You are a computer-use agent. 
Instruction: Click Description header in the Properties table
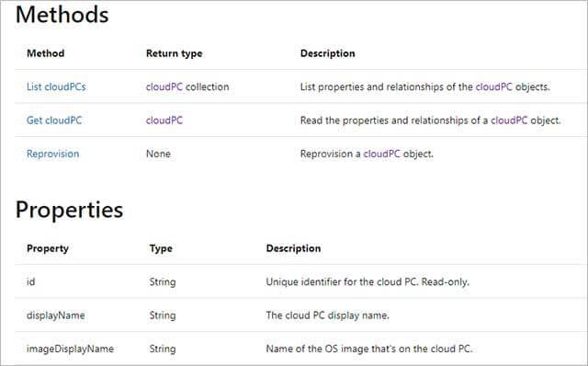pyautogui.click(x=294, y=248)
